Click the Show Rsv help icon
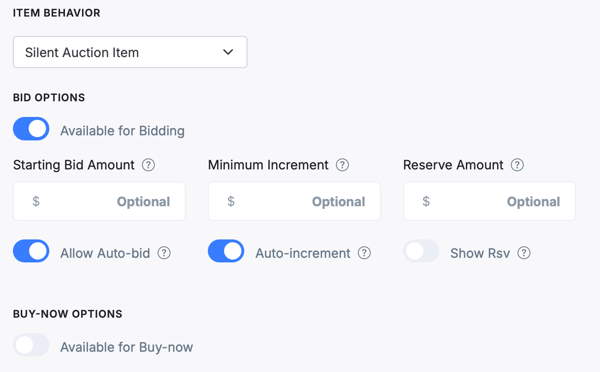 point(524,253)
